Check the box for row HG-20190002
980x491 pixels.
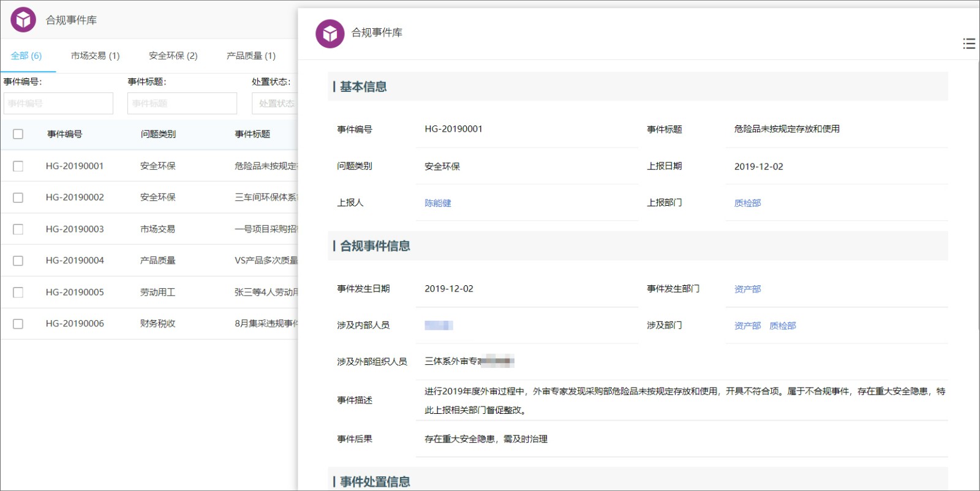[18, 198]
